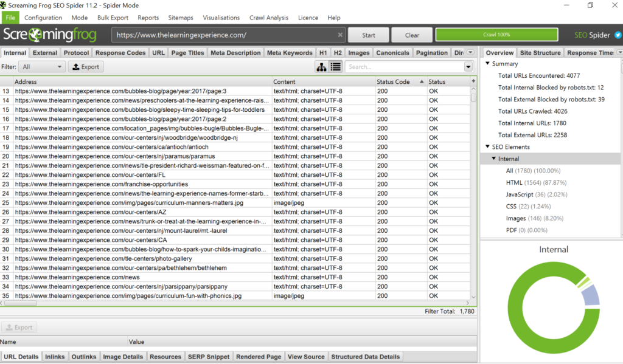This screenshot has width=623, height=364.
Task: Click the Crawl 100% progress bar
Action: [x=496, y=35]
